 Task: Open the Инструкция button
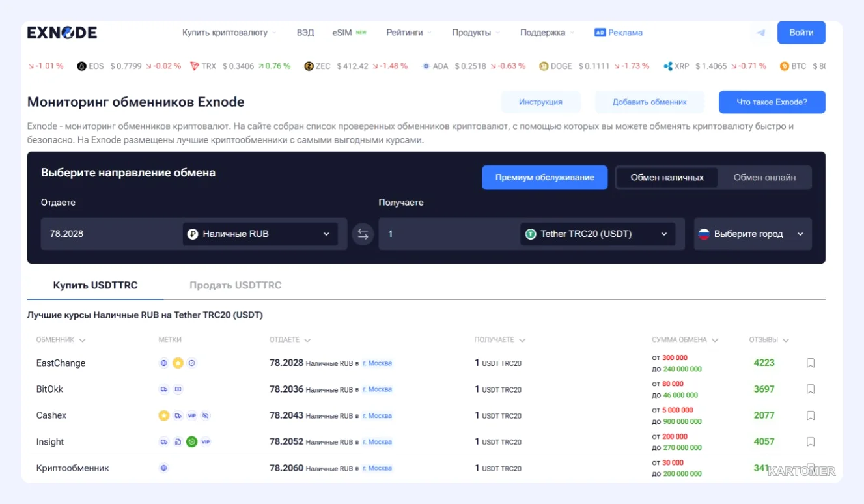click(540, 102)
